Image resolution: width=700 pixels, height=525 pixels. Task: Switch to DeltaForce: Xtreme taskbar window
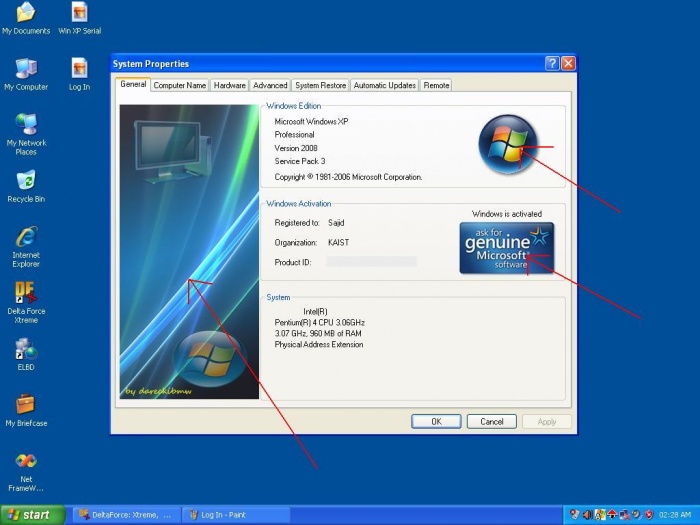[126, 515]
